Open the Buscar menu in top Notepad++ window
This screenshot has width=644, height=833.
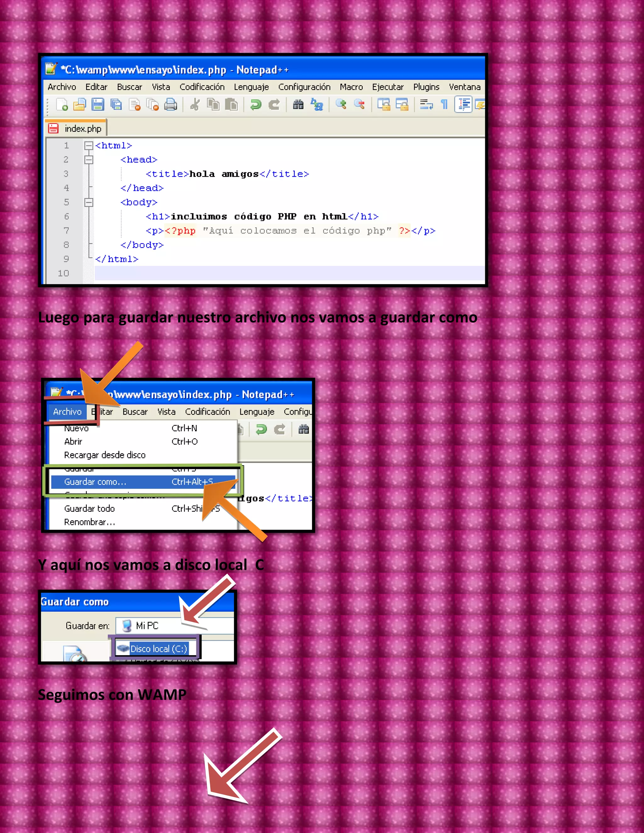(x=129, y=87)
